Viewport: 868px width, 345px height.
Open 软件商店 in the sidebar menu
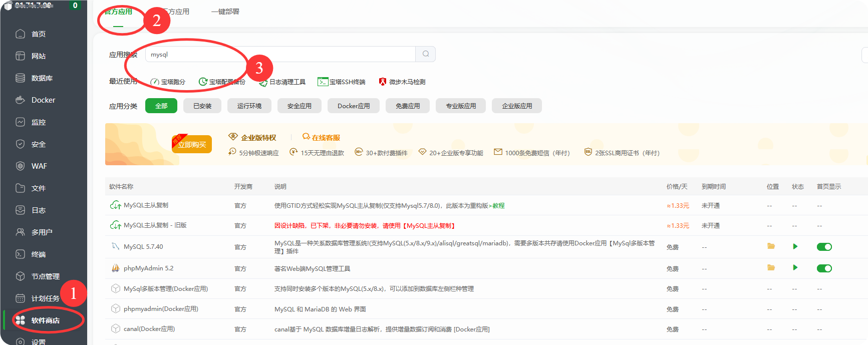45,320
